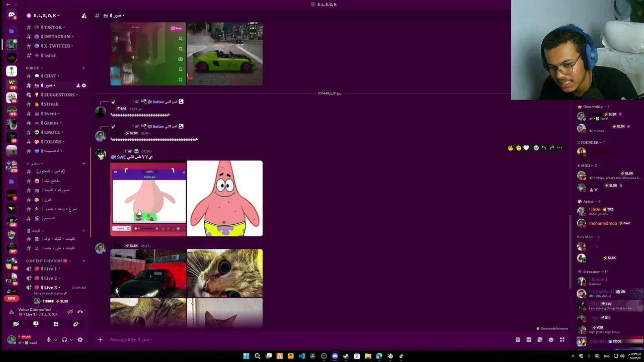644x362 pixels.
Task: Toggle noise suppression in voice panel
Action: click(70, 312)
